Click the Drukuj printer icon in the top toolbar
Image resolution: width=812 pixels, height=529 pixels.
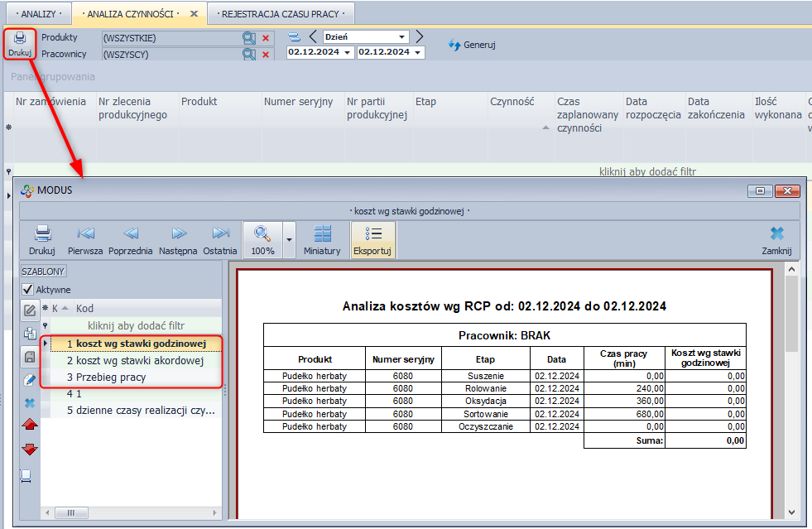20,44
